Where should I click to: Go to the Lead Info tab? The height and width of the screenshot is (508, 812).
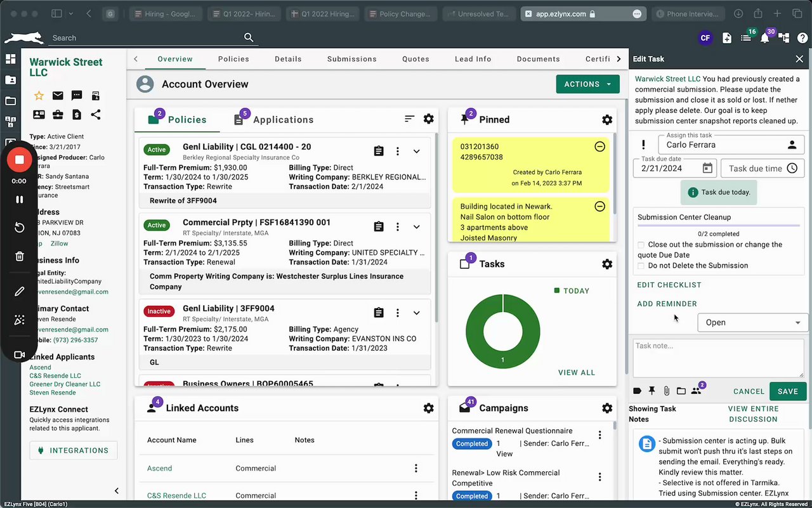[473, 59]
